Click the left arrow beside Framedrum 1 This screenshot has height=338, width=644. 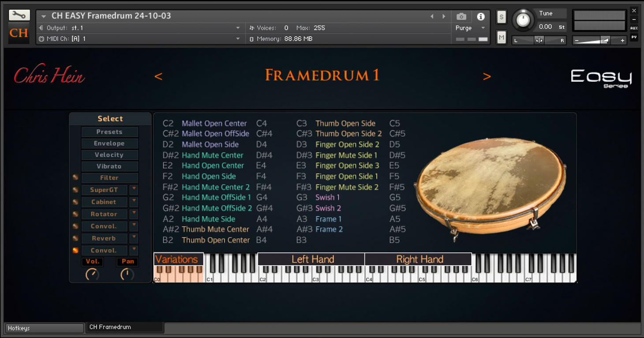[x=158, y=76]
